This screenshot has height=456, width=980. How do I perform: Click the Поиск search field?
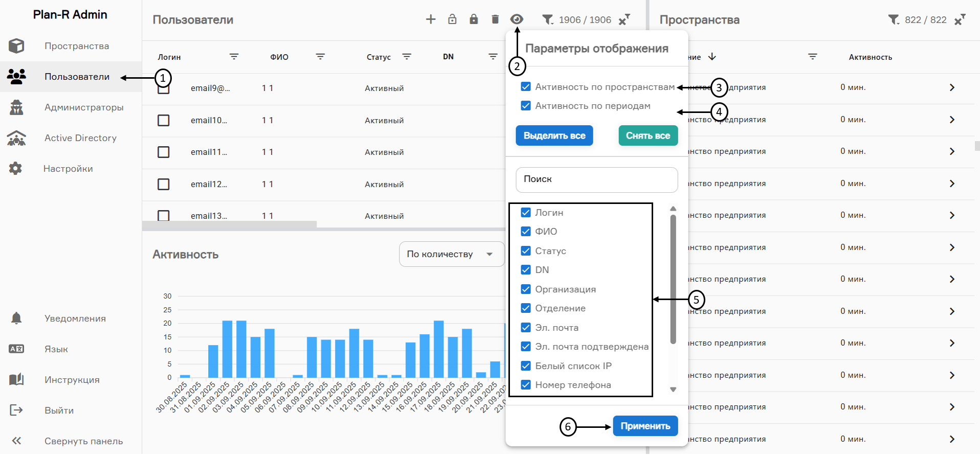tap(596, 179)
